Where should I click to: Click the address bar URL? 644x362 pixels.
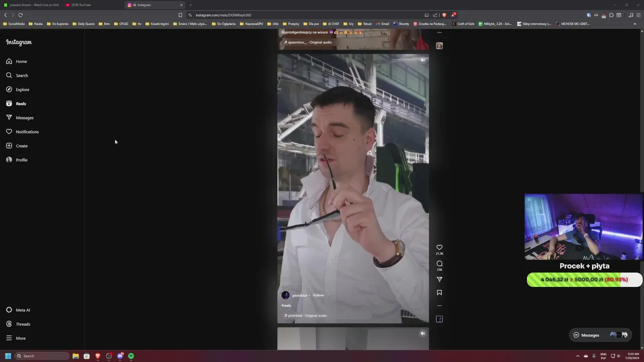(223, 15)
